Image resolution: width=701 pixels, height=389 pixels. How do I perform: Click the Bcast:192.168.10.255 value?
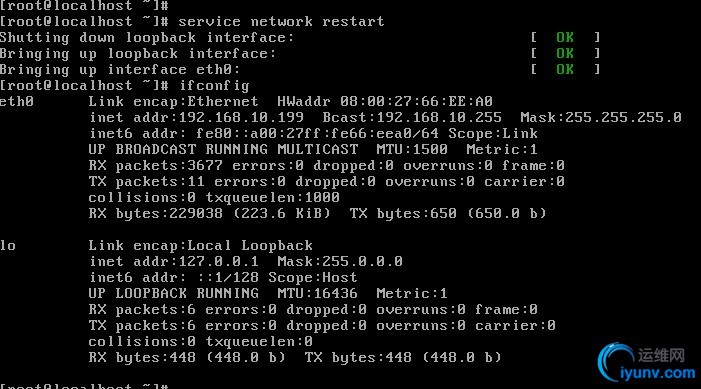click(412, 118)
